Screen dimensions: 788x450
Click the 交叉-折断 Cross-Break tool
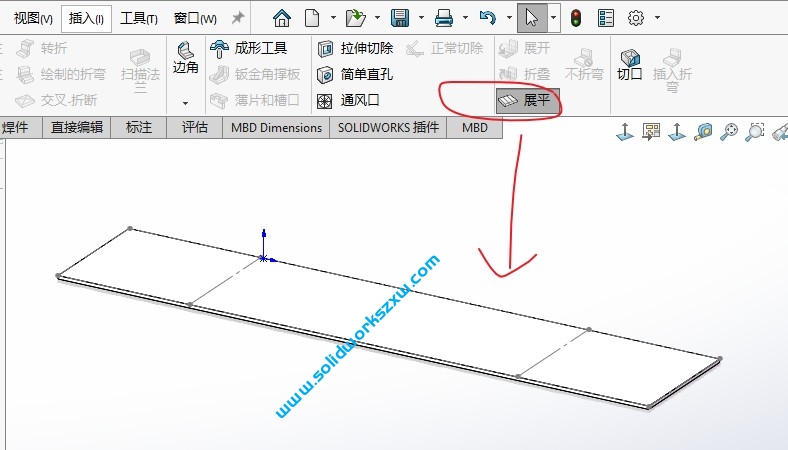tap(56, 101)
